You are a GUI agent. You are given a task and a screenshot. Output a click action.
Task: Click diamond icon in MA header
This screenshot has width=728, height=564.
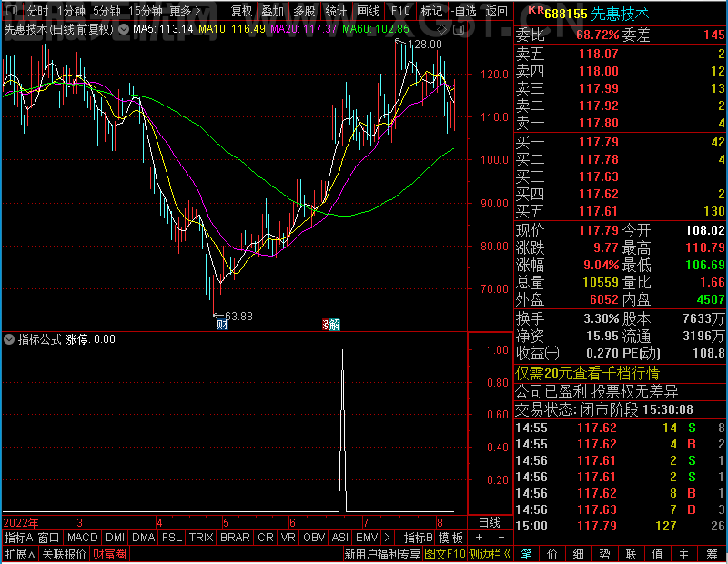point(442,30)
